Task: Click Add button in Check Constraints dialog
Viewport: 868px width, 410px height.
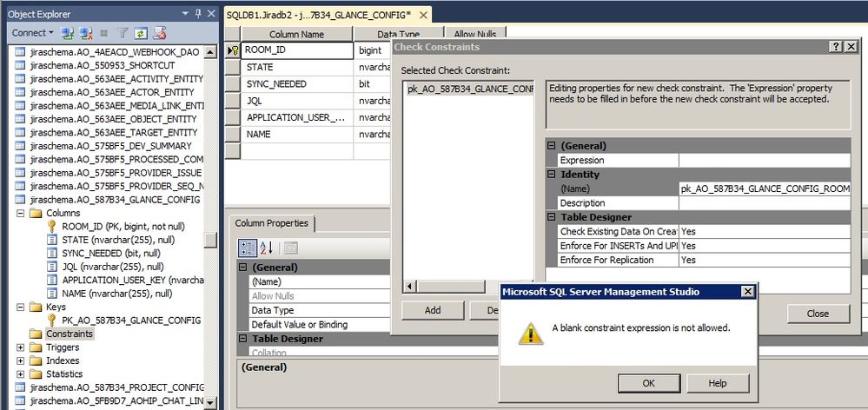Action: [433, 310]
